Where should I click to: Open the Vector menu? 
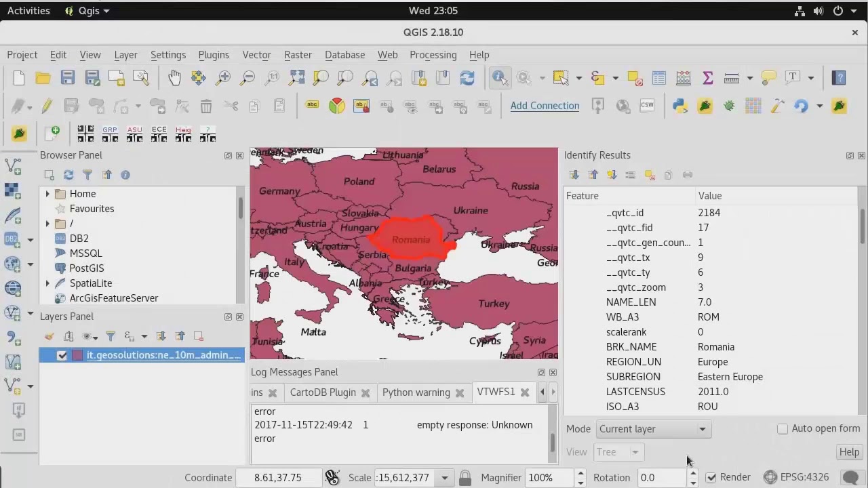coord(256,55)
